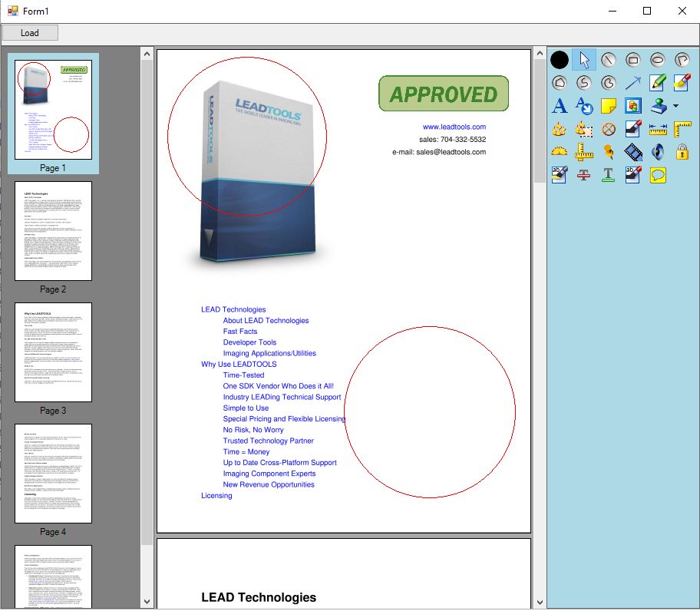The width and height of the screenshot is (700, 611).
Task: Click thumbnail list scroll down arrow
Action: click(147, 602)
